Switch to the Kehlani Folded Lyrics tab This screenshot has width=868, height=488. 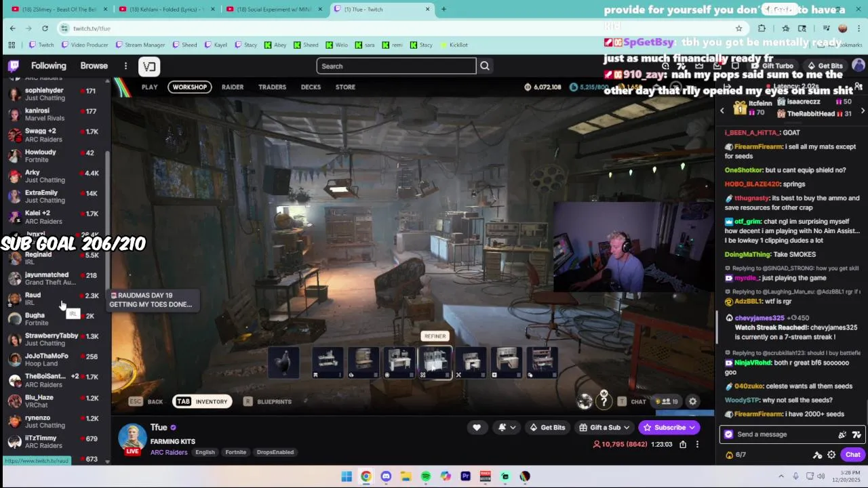coord(167,9)
